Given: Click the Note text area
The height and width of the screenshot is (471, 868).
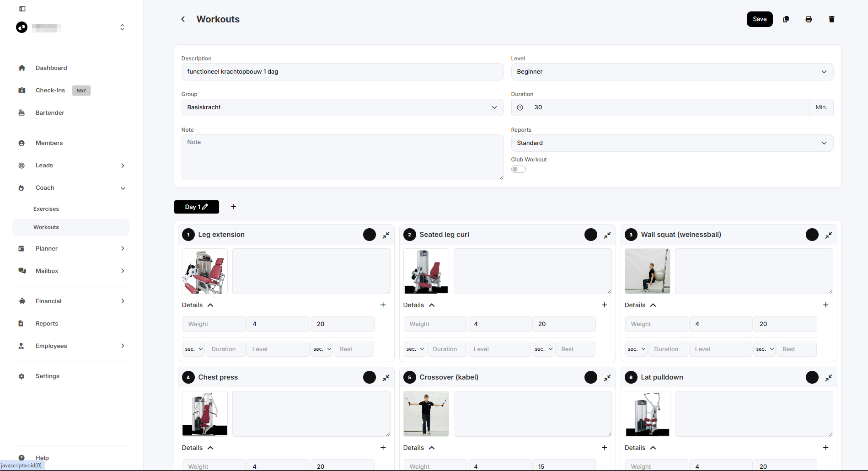Looking at the screenshot, I should (343, 157).
